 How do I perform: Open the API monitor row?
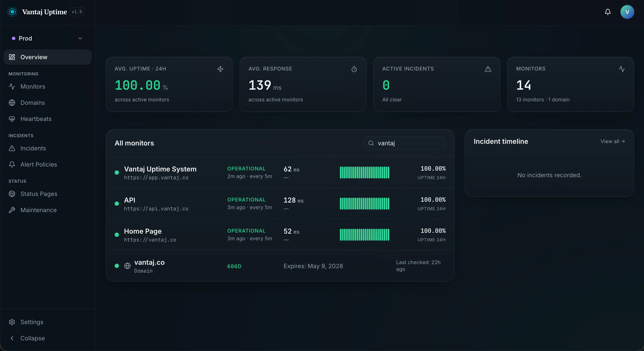click(x=280, y=204)
